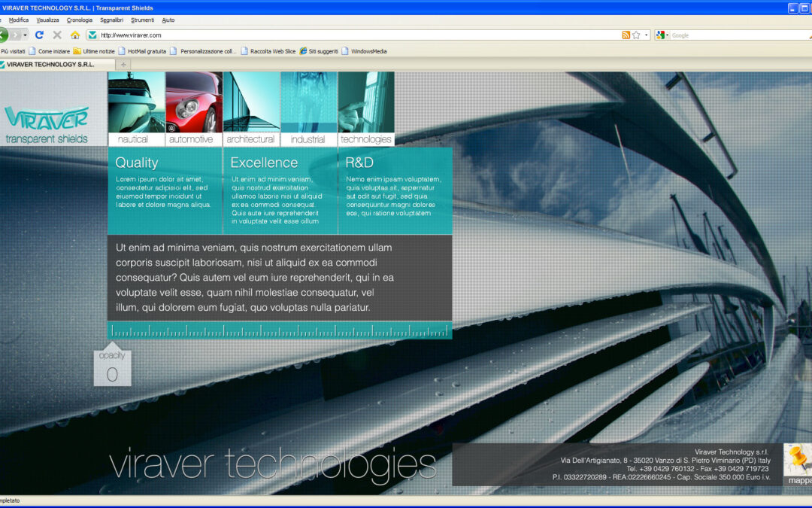Select the Quality panel
Viewport: 812px width, 508px height.
pos(165,191)
